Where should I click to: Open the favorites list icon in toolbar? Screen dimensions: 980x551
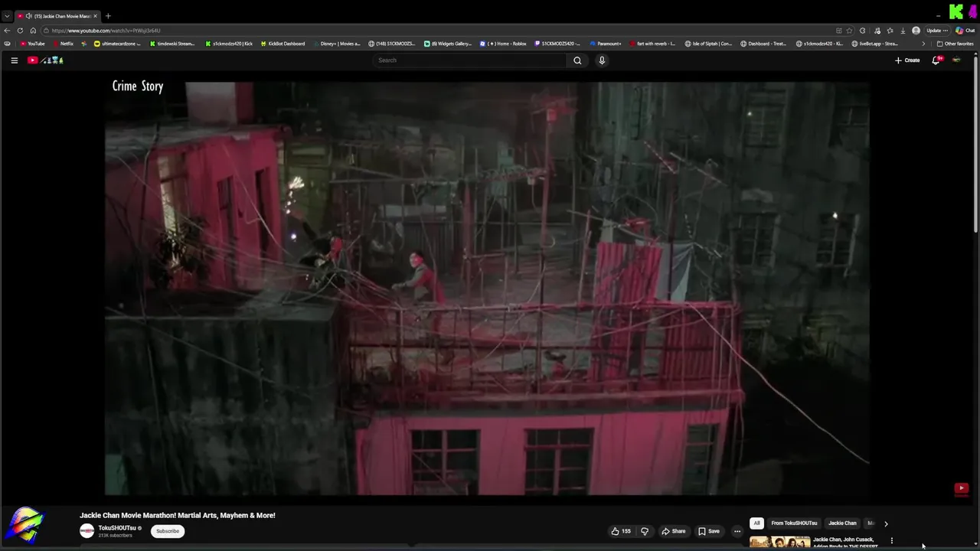(x=890, y=31)
